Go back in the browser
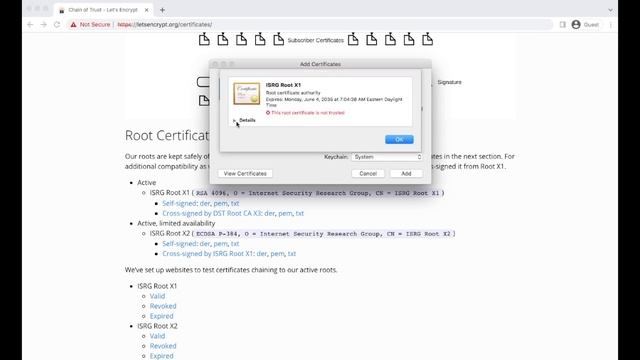 tap(30, 24)
